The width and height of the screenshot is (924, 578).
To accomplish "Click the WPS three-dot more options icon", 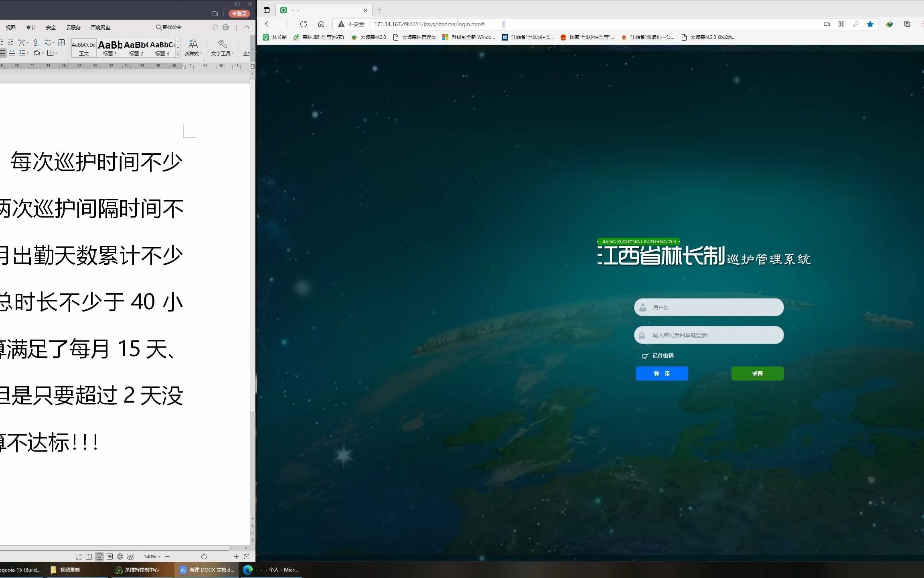I will click(236, 27).
